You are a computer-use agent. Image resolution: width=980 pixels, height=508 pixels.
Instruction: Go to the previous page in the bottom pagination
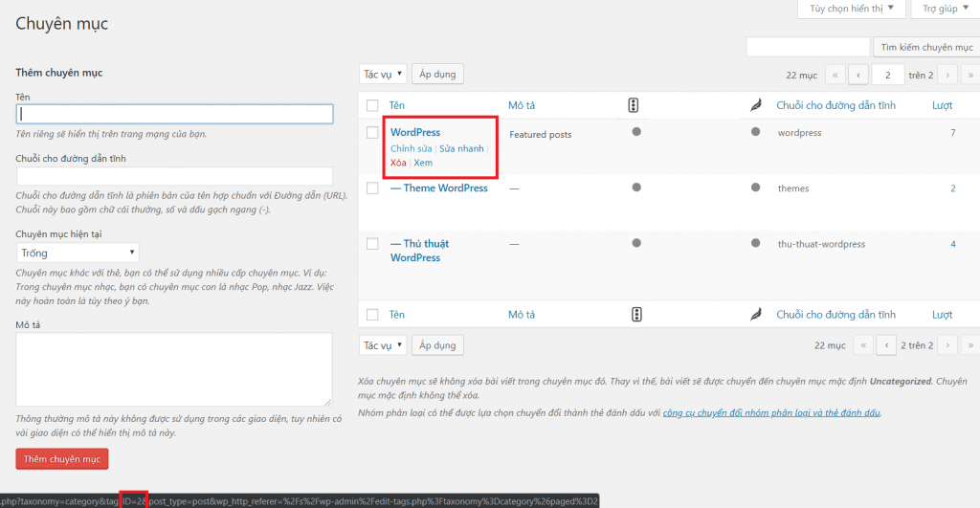(x=886, y=345)
